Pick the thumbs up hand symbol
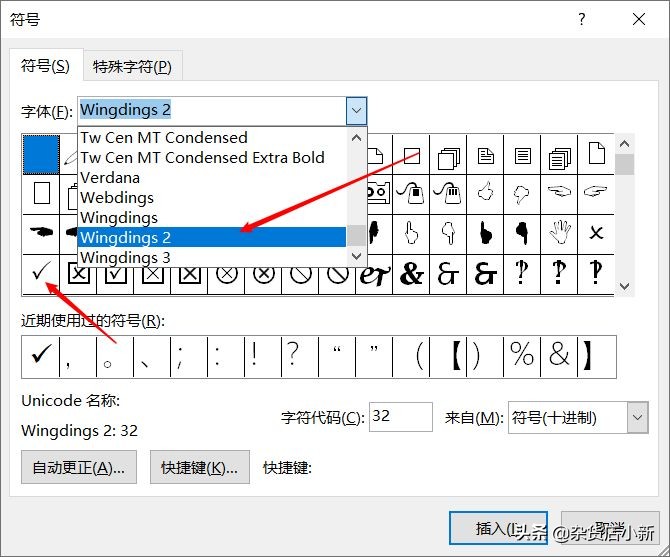 click(x=485, y=193)
